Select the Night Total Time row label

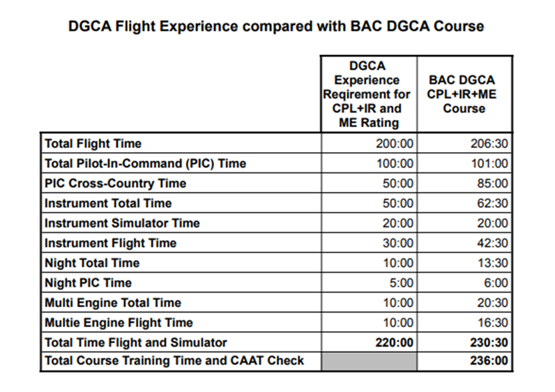tap(92, 263)
